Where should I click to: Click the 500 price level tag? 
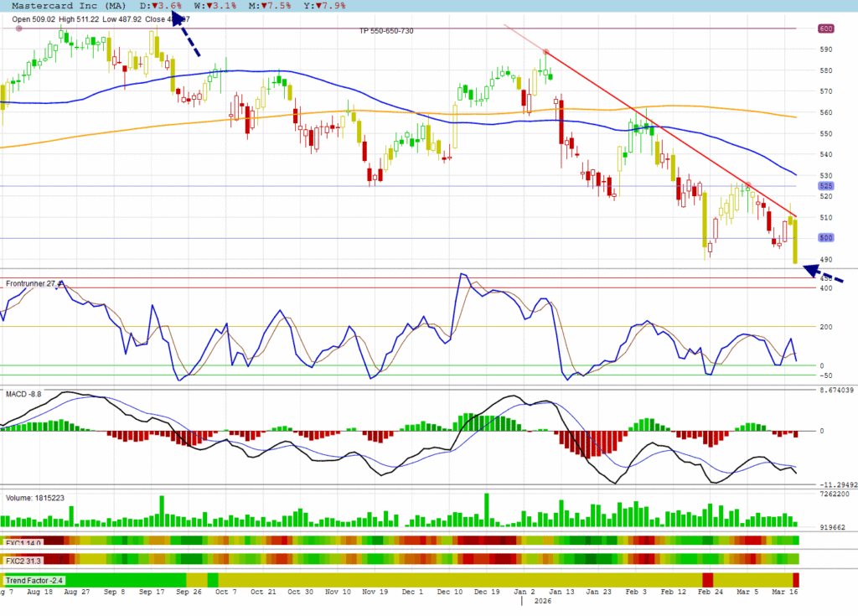[825, 239]
